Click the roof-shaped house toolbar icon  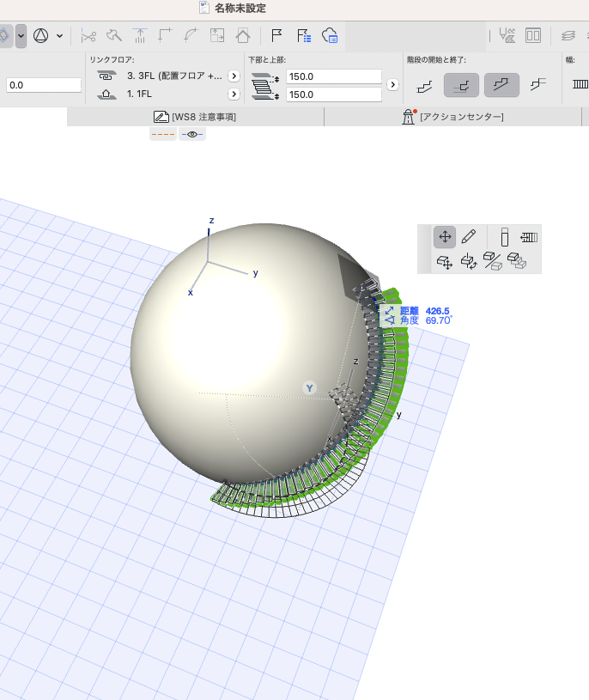coord(243,35)
